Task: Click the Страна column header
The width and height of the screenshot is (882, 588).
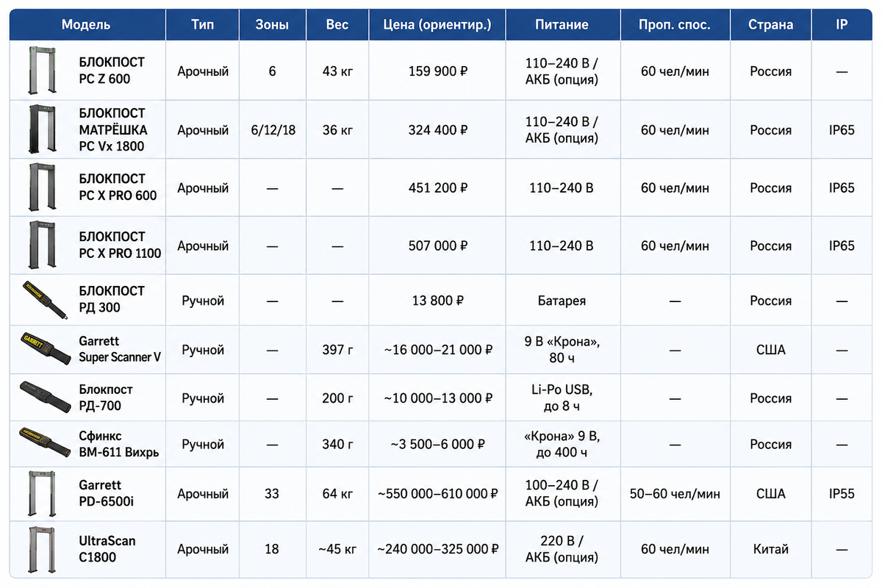Action: click(x=770, y=24)
